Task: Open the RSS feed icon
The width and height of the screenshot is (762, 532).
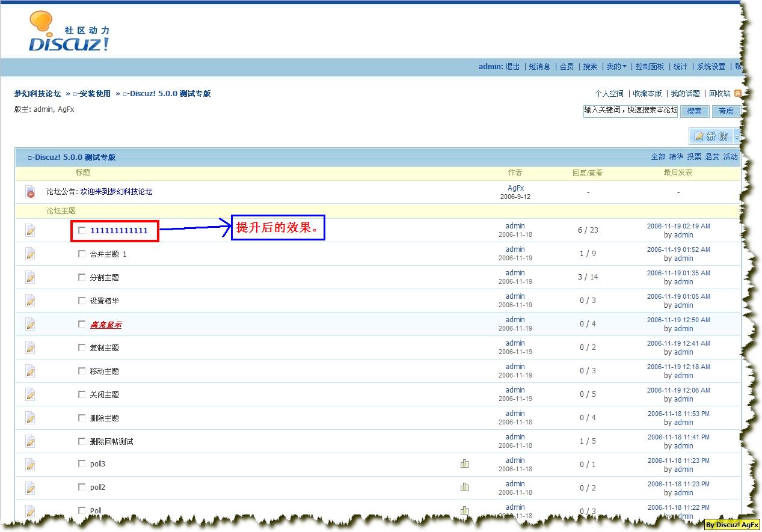Action: [x=737, y=93]
